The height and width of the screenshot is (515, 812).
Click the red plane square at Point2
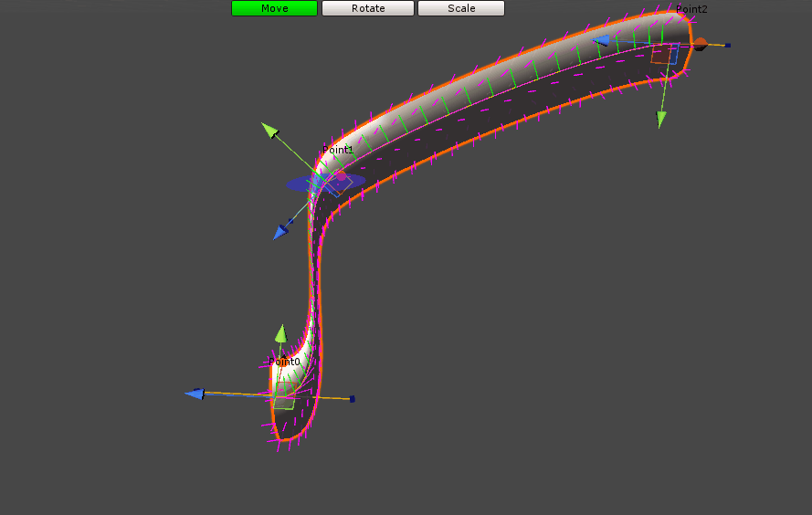coord(661,55)
